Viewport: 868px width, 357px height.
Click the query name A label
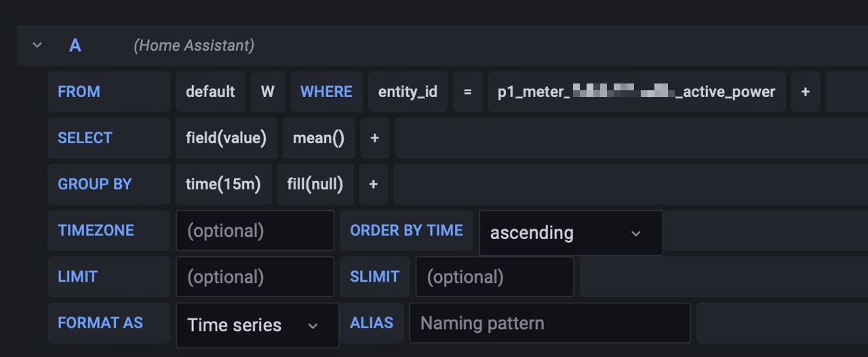click(x=75, y=45)
